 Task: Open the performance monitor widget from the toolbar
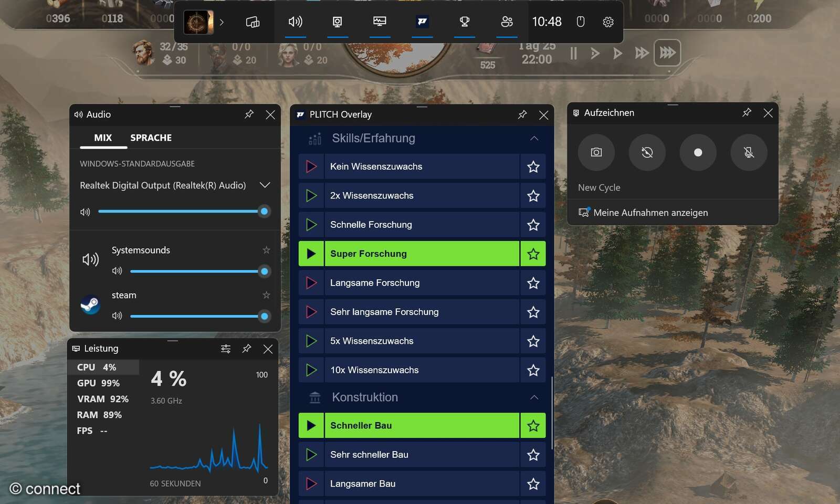[380, 22]
